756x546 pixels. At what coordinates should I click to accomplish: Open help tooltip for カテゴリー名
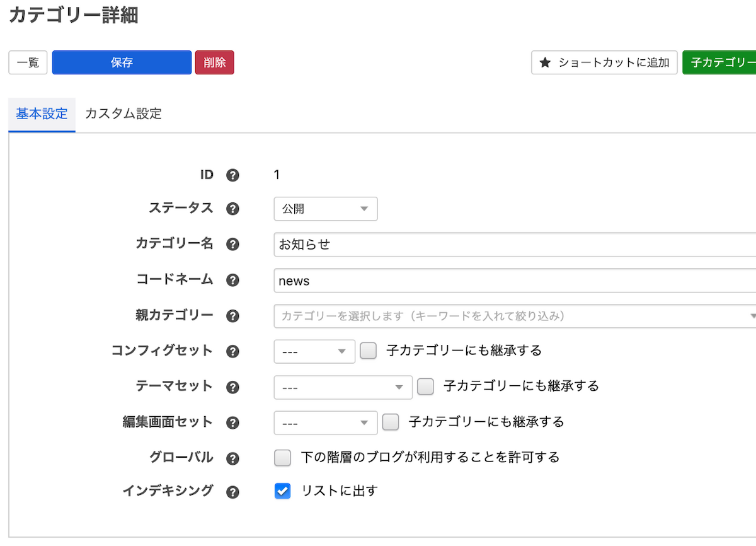pos(232,245)
